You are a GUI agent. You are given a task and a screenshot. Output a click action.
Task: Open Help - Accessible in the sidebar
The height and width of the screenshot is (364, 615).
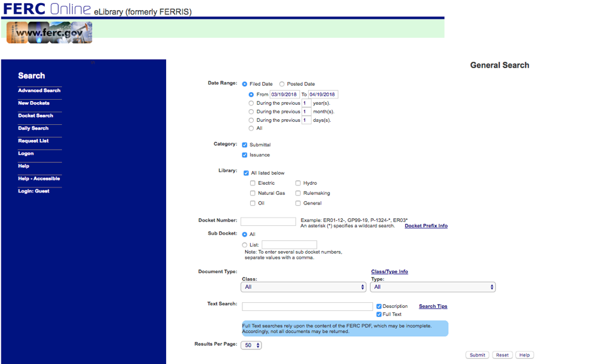pos(39,179)
